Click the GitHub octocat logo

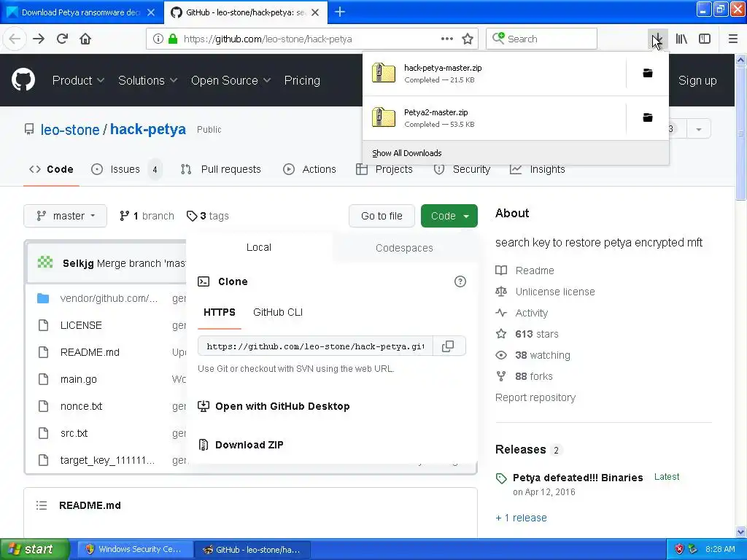23,79
